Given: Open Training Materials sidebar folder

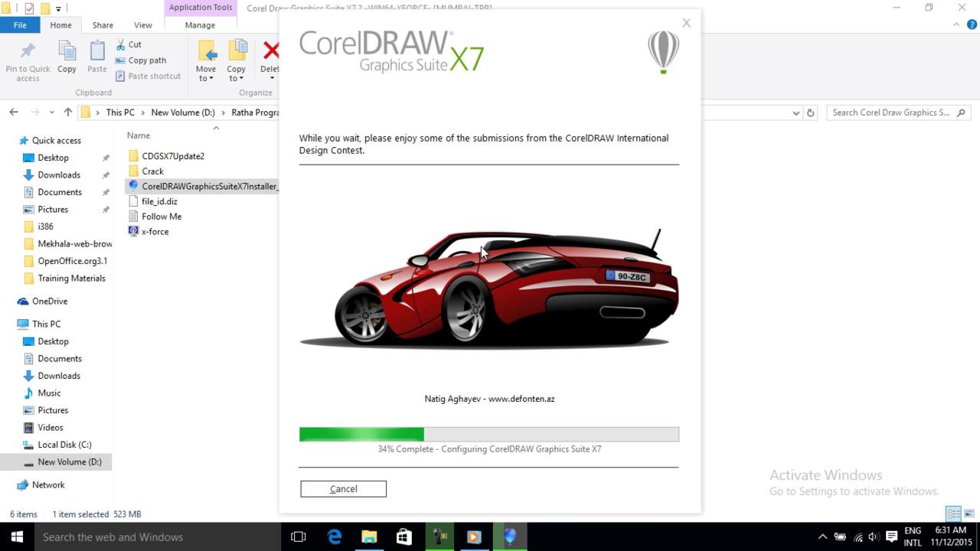Looking at the screenshot, I should [x=71, y=279].
